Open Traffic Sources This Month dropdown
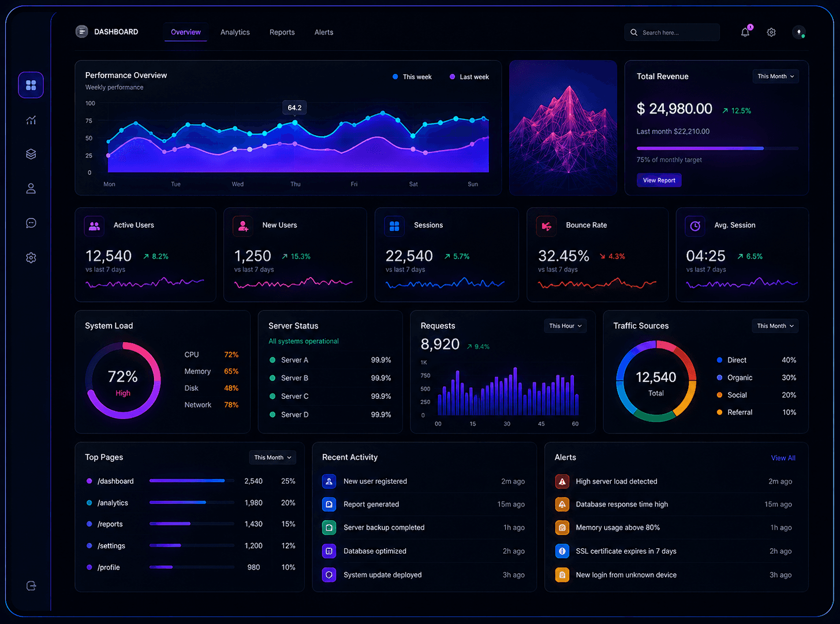This screenshot has height=624, width=840. tap(775, 326)
